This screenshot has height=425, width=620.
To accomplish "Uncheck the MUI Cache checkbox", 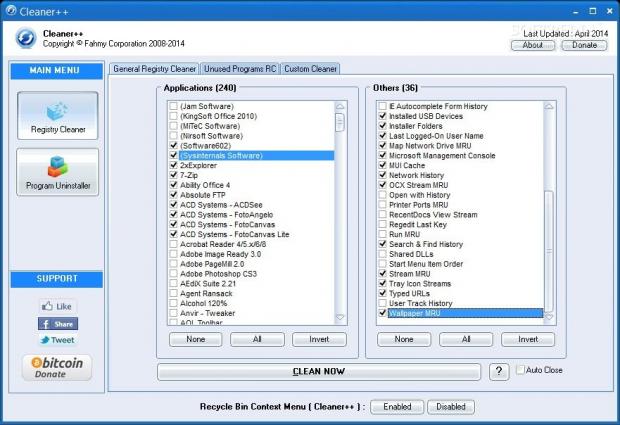I will [x=382, y=165].
